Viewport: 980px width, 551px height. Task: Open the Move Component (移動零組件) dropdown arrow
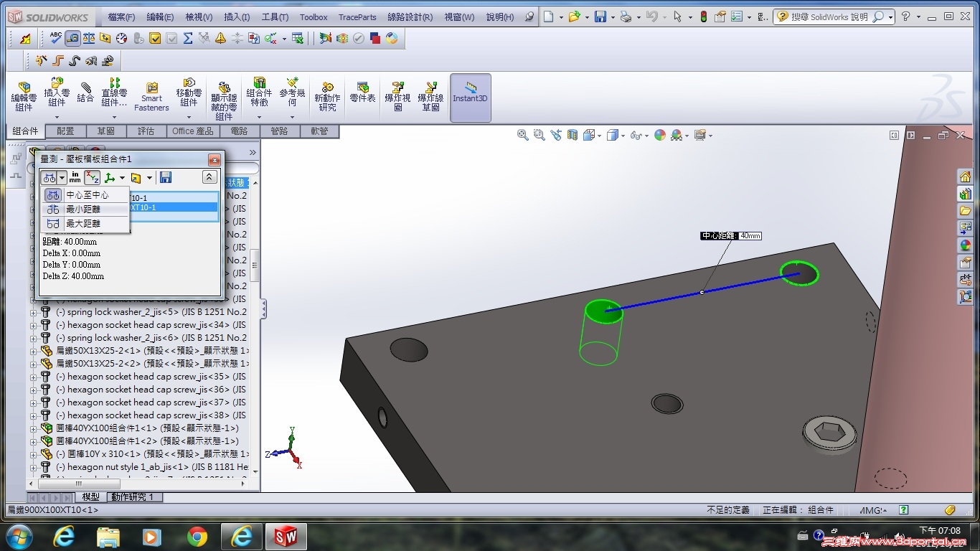[189, 117]
